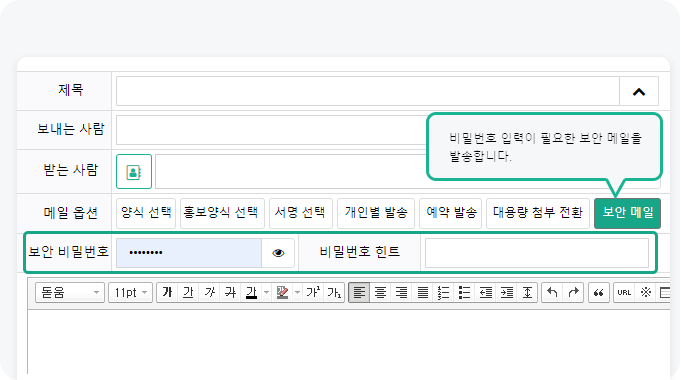Screen dimensions: 681x380
Task: Apply subscript formatting
Action: tap(334, 292)
